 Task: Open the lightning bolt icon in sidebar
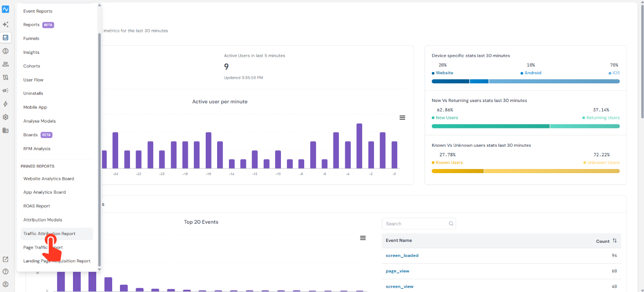coord(5,104)
